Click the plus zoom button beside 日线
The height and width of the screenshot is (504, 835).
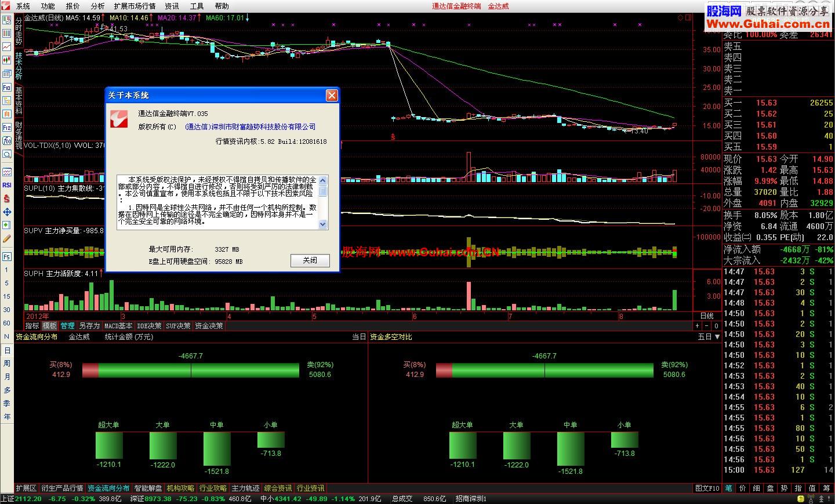[x=698, y=326]
